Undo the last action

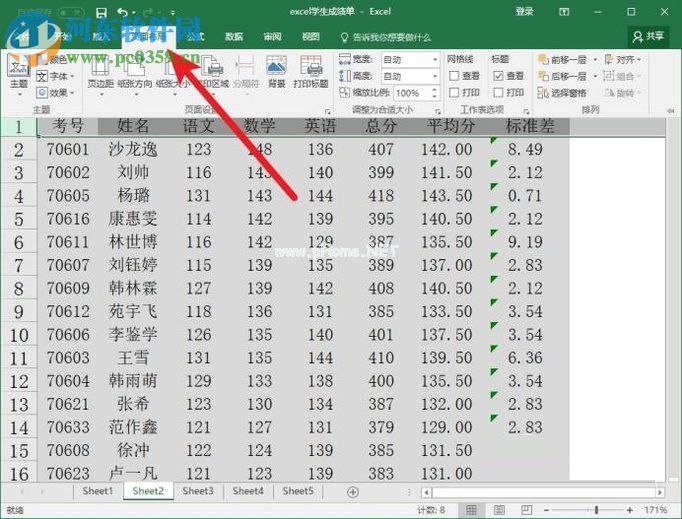pyautogui.click(x=123, y=13)
